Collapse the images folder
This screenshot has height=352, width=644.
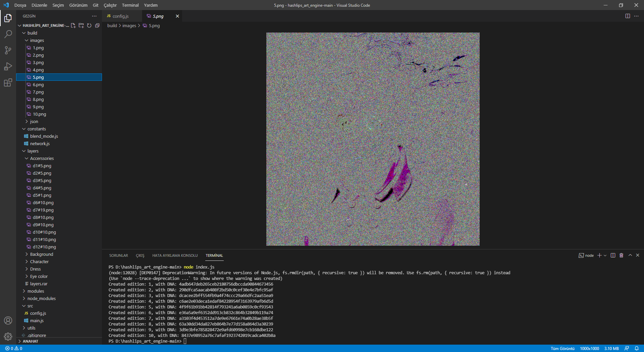click(x=59, y=40)
